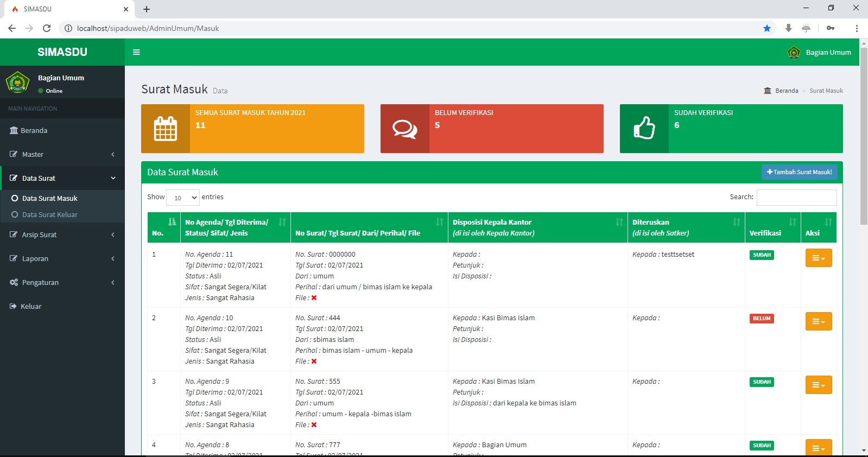The width and height of the screenshot is (868, 457).
Task: Click Tambah Surat Masuk button
Action: pos(799,172)
